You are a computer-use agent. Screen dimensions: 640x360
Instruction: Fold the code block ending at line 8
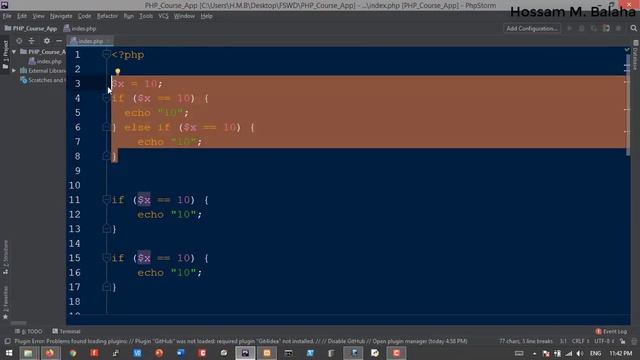pyautogui.click(x=107, y=156)
